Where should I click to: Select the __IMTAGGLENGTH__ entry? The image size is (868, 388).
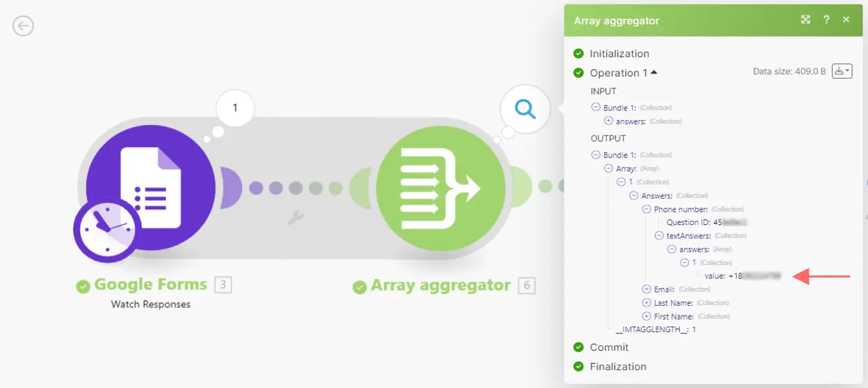(x=656, y=329)
